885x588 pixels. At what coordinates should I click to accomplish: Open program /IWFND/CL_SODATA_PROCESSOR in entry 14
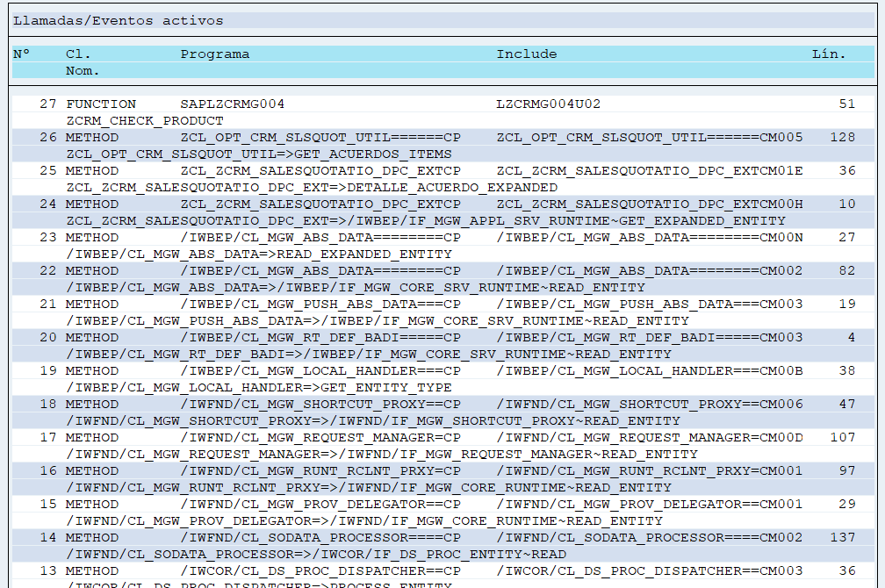click(320, 537)
